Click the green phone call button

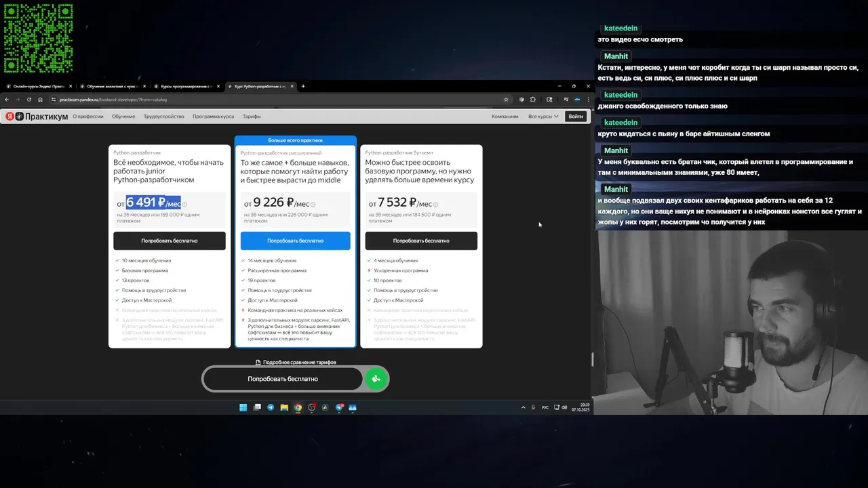click(376, 379)
